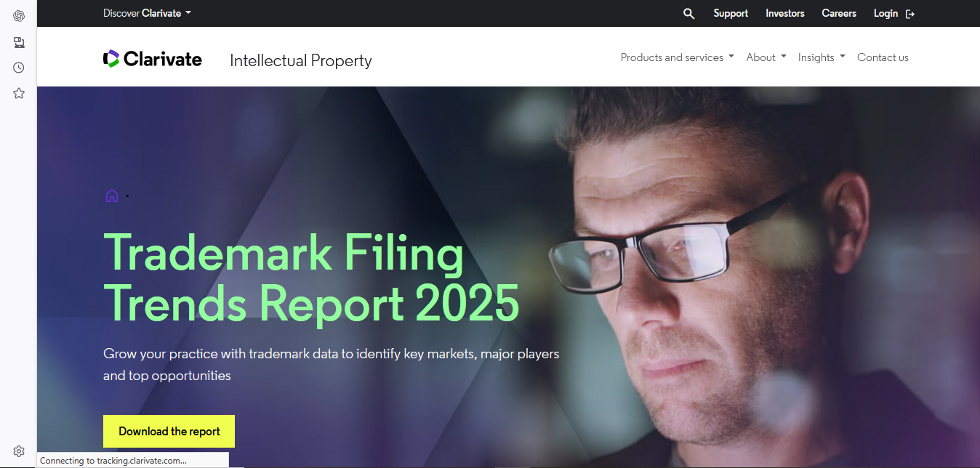Visit the Careers page

click(x=839, y=13)
